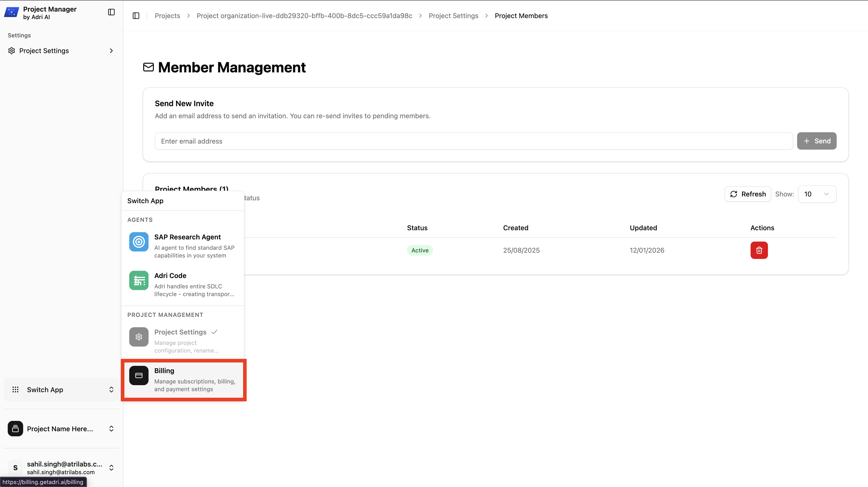Select the SAP Research Agent icon
Viewport: 868px width, 487px height.
click(x=138, y=242)
